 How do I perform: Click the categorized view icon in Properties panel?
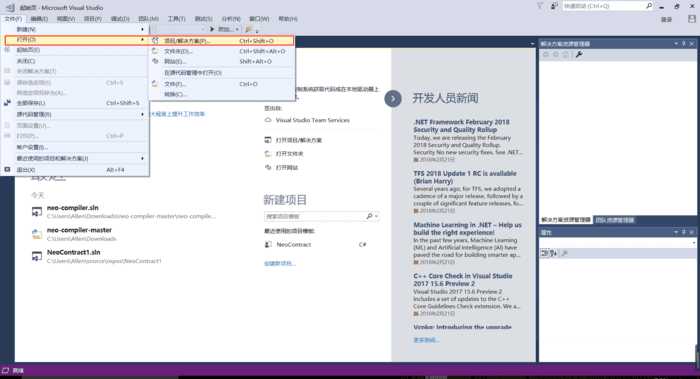545,253
